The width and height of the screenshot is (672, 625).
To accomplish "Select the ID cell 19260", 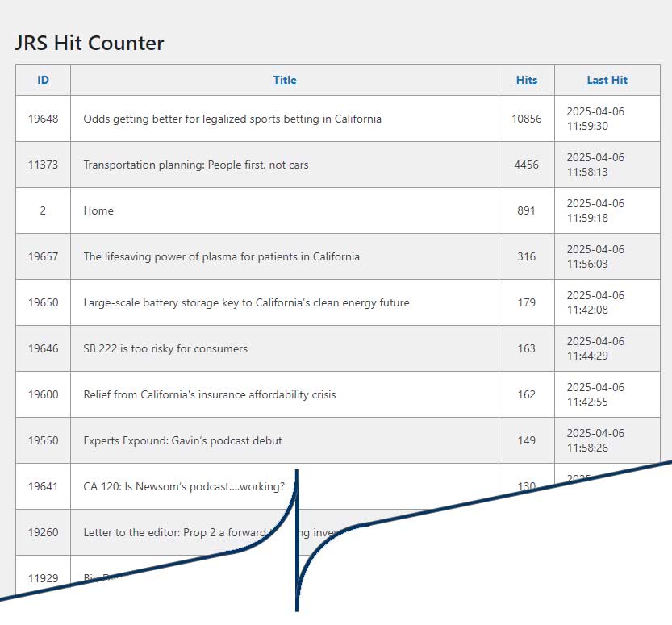I will click(x=43, y=532).
